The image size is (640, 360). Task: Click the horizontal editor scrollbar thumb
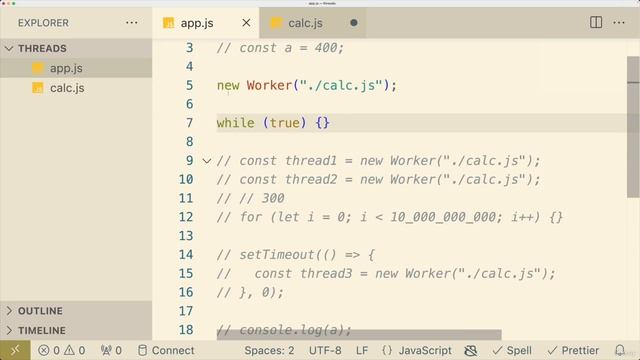359,335
